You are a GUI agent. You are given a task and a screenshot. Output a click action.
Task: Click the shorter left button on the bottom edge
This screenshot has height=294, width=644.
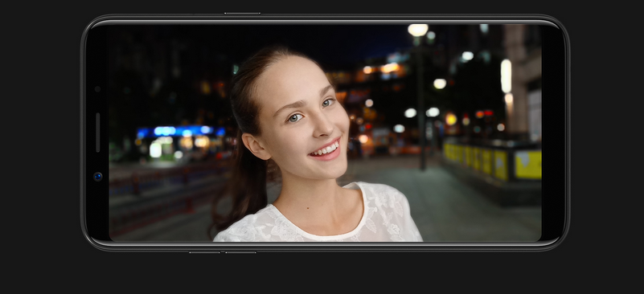coord(204,252)
